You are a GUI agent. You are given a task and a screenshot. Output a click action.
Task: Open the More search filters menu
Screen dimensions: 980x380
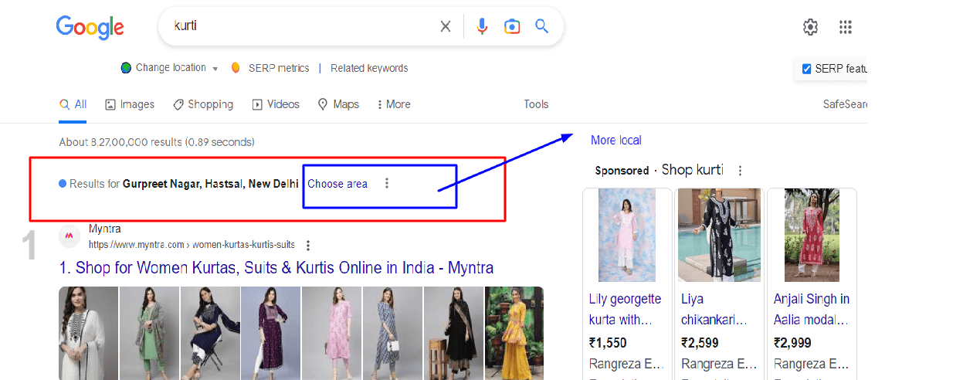click(x=393, y=104)
